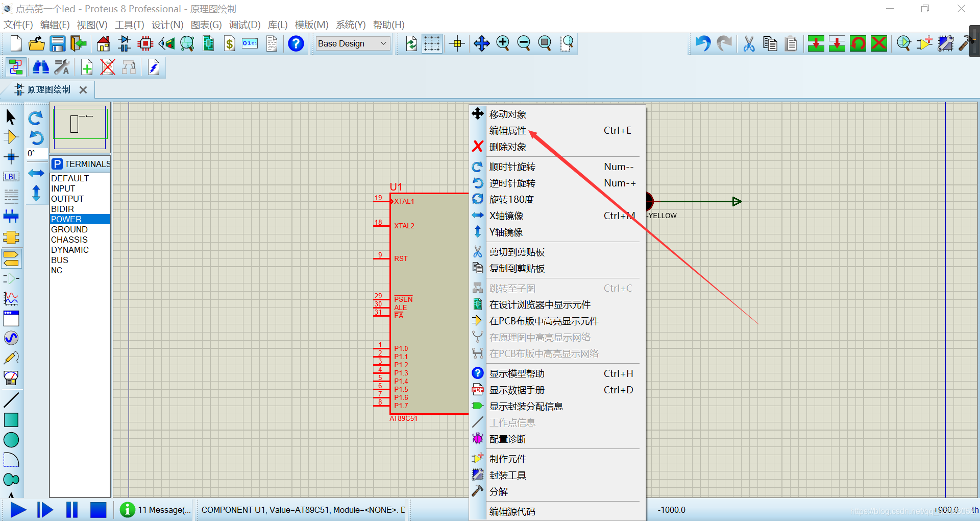Open the 编辑(E) menu
The height and width of the screenshot is (521, 980).
click(x=55, y=25)
